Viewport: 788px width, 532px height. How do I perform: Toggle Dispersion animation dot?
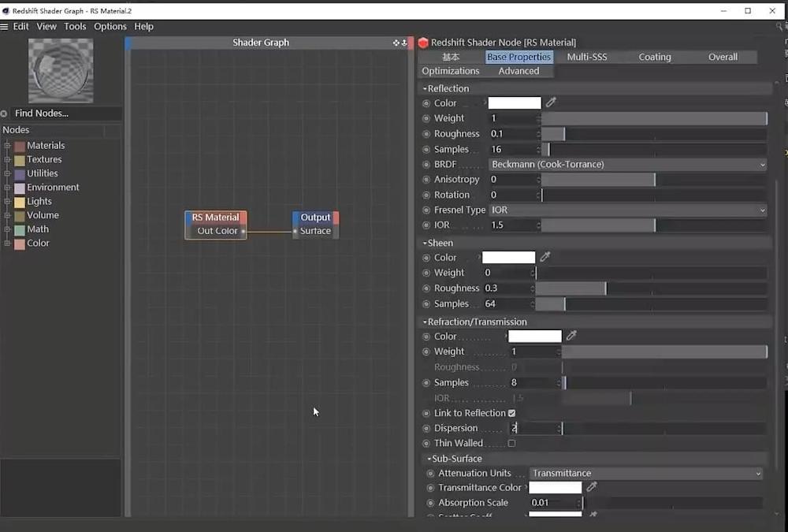(426, 429)
